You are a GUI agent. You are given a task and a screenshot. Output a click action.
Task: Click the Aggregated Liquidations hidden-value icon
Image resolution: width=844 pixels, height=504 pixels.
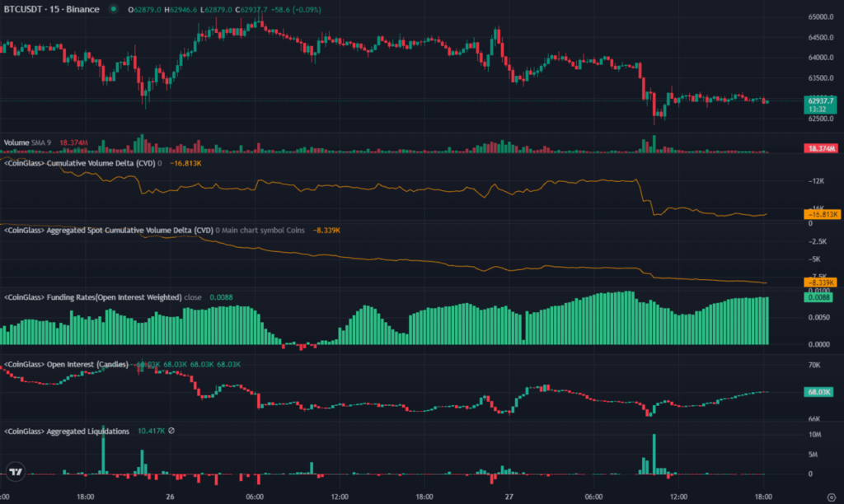click(x=171, y=431)
